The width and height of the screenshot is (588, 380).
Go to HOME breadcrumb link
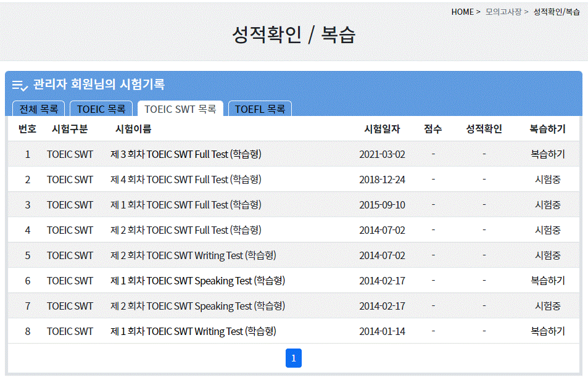462,12
